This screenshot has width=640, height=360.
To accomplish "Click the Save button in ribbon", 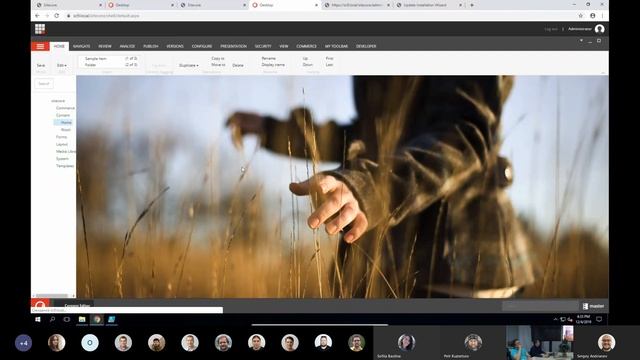I will (x=41, y=65).
